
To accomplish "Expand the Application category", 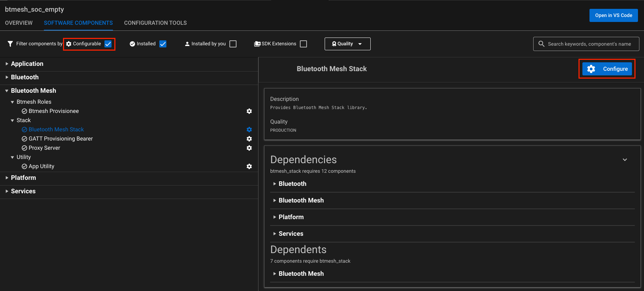I will (x=7, y=64).
